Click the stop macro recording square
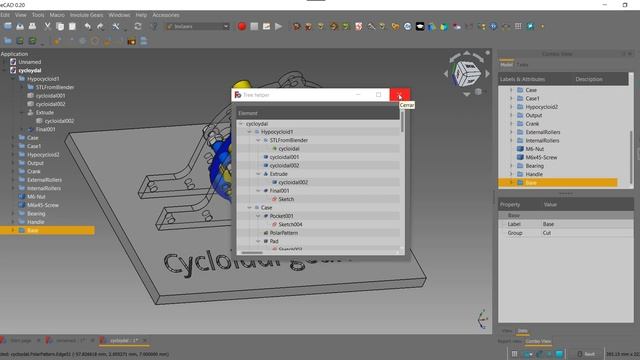The width and height of the screenshot is (640, 360). (254, 27)
